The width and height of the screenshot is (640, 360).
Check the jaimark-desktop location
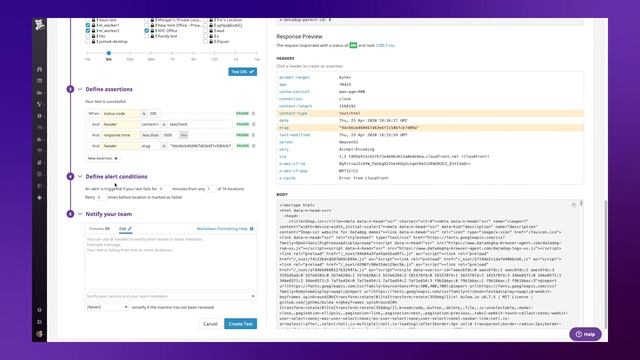tap(87, 41)
